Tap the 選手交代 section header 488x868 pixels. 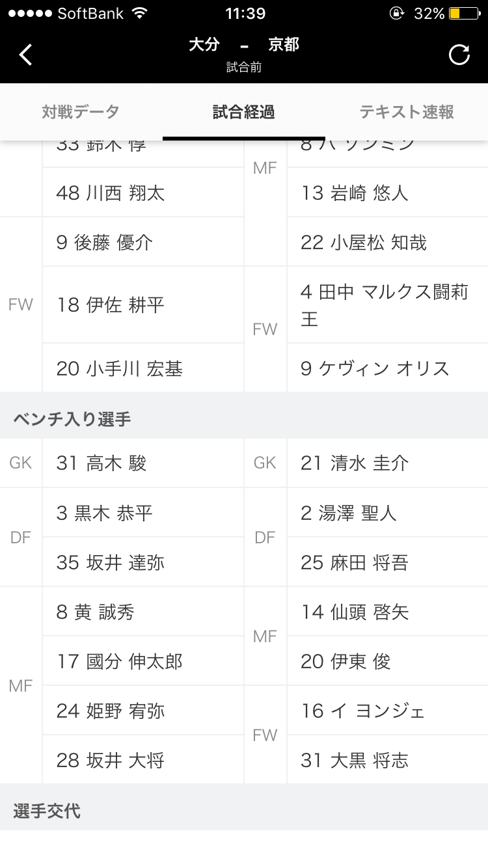coord(47,811)
